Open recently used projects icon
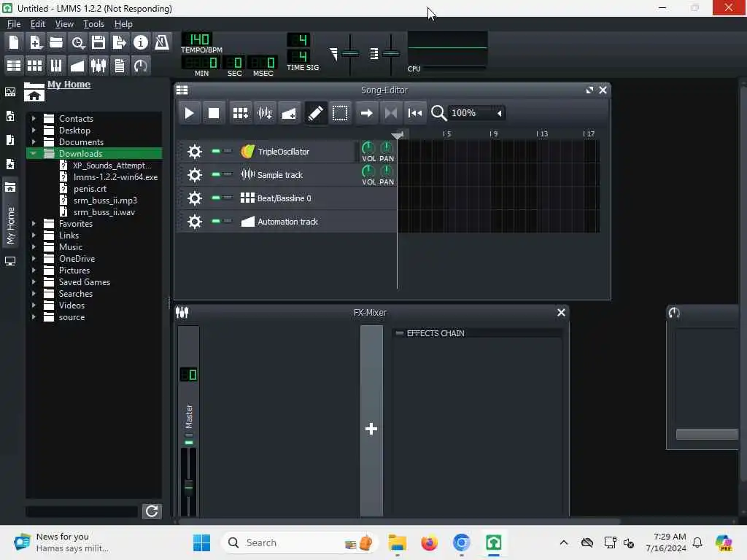747x560 pixels. click(77, 43)
